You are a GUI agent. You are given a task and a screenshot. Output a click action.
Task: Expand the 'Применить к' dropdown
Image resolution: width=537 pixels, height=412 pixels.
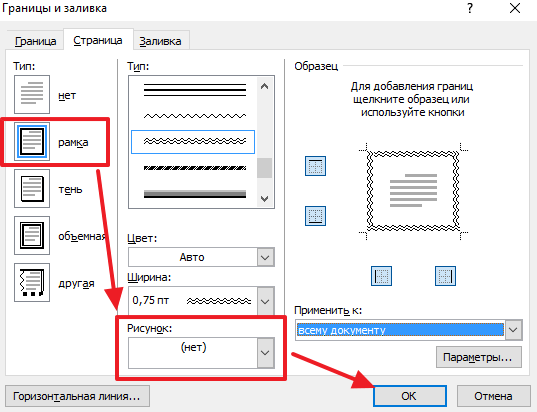409,330
